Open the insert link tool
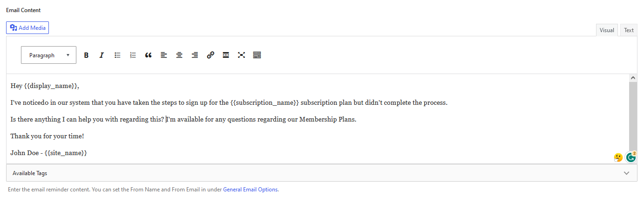The height and width of the screenshot is (197, 644). point(210,55)
